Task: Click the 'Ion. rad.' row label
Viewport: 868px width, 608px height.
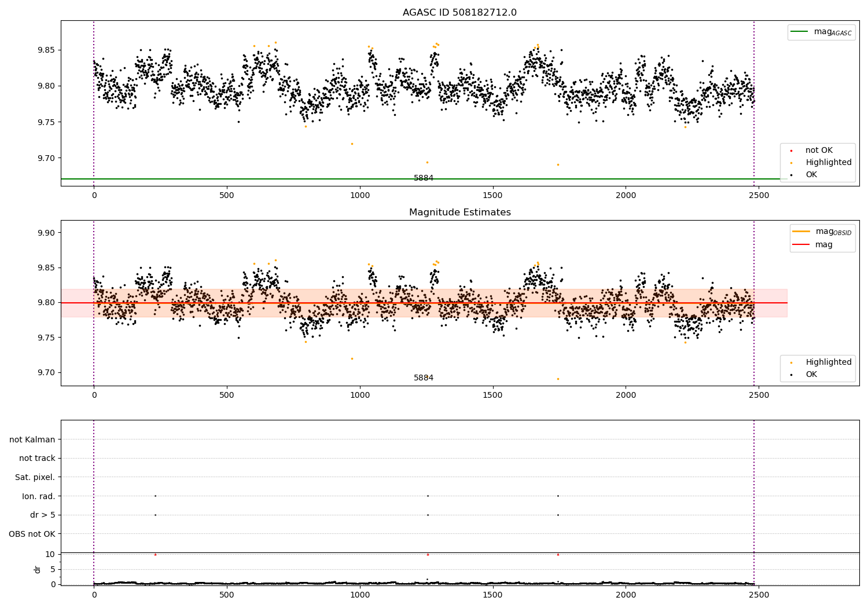Action: pos(38,496)
